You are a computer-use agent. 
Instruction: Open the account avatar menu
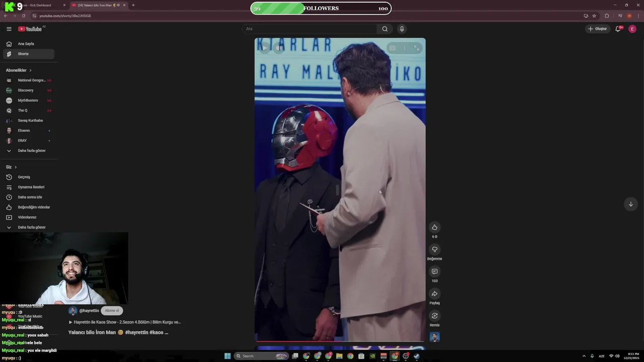click(632, 29)
